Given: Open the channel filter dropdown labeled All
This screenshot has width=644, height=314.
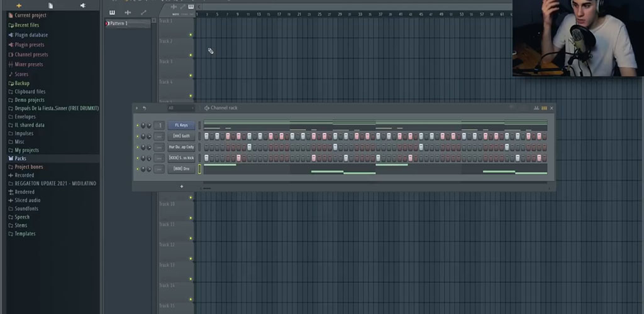Looking at the screenshot, I should coord(180,108).
